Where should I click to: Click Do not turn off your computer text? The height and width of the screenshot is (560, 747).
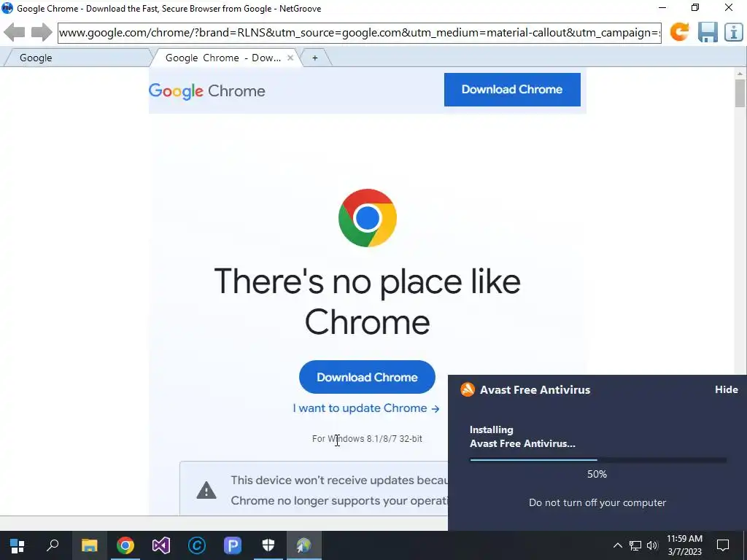[597, 502]
